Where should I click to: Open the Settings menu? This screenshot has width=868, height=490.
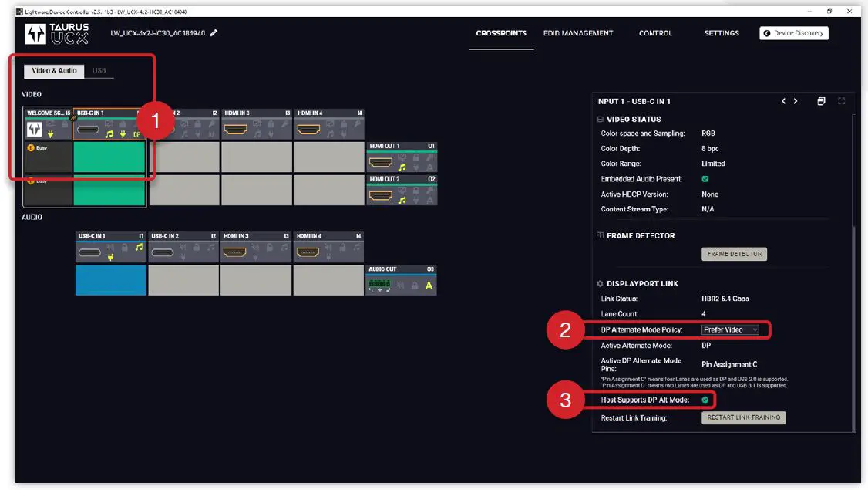[722, 33]
